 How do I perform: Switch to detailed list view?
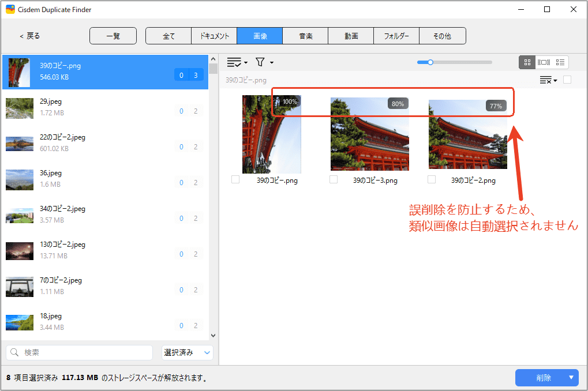[x=560, y=62]
